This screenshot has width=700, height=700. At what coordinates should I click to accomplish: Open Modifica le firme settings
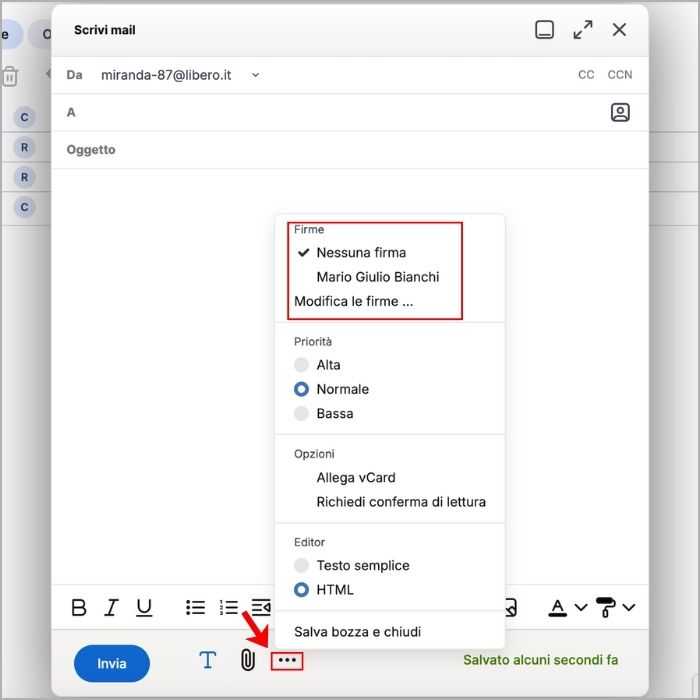tap(354, 301)
